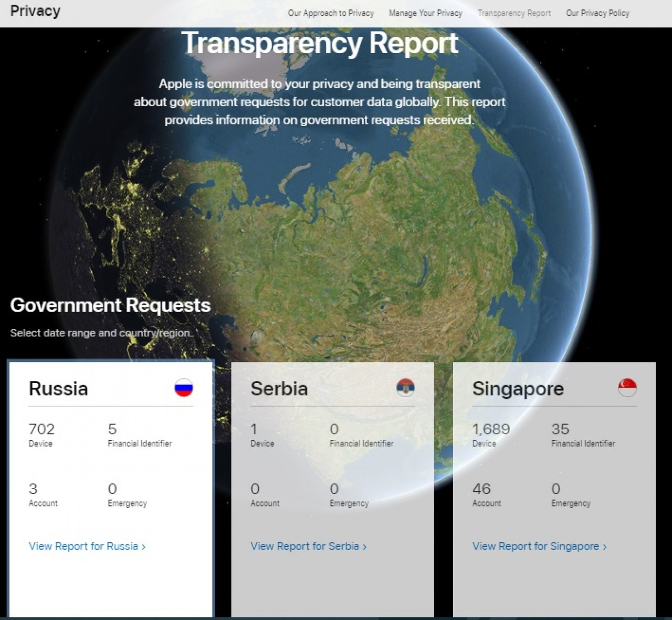Viewport: 672px width, 620px height.
Task: Click the Transparency Report main title
Action: click(320, 43)
